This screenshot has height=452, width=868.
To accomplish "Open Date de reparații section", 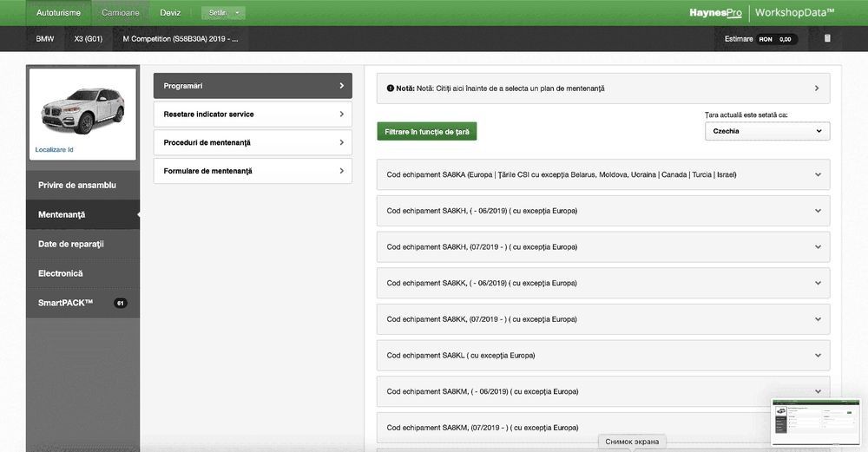I will tap(82, 244).
